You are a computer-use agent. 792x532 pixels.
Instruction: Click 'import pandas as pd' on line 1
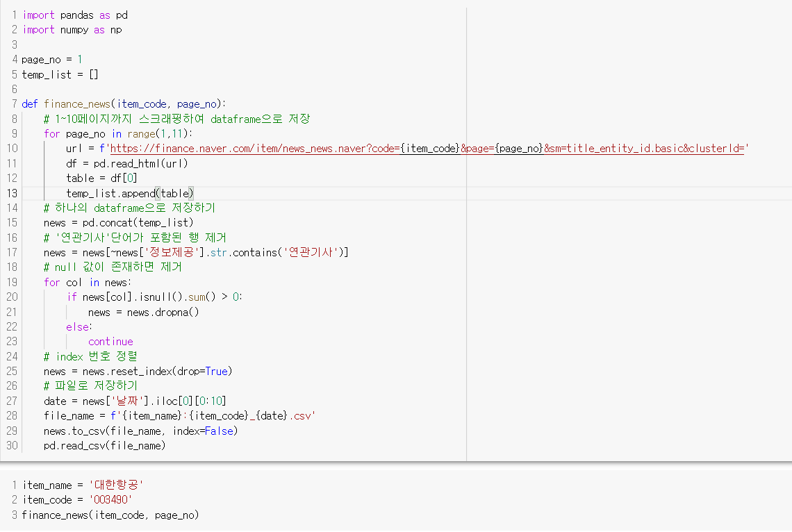coord(75,15)
